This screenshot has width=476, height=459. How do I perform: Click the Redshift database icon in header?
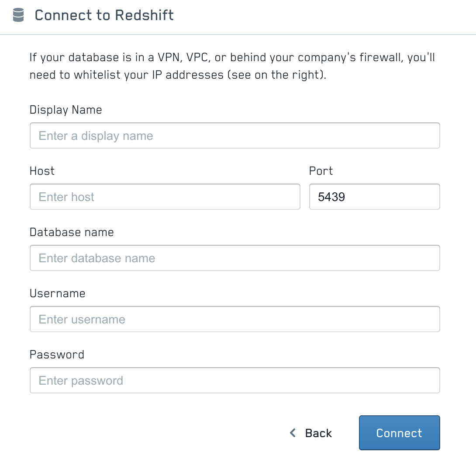coord(18,15)
